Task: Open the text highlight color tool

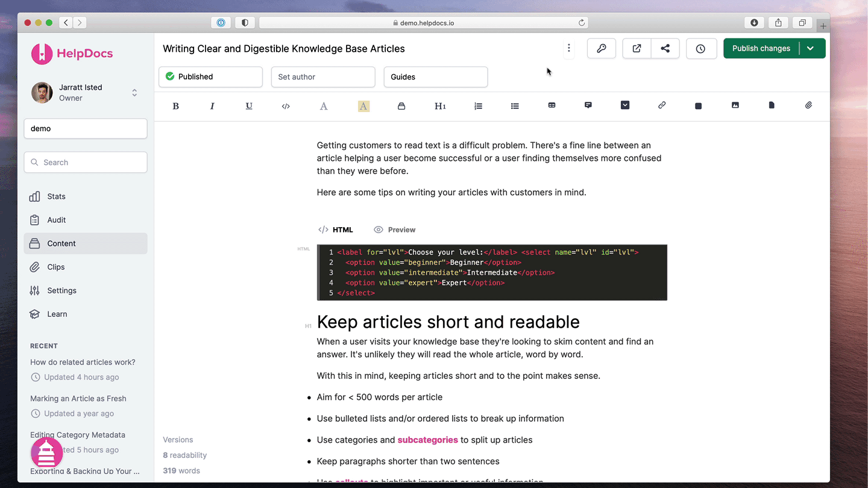Action: coord(363,106)
